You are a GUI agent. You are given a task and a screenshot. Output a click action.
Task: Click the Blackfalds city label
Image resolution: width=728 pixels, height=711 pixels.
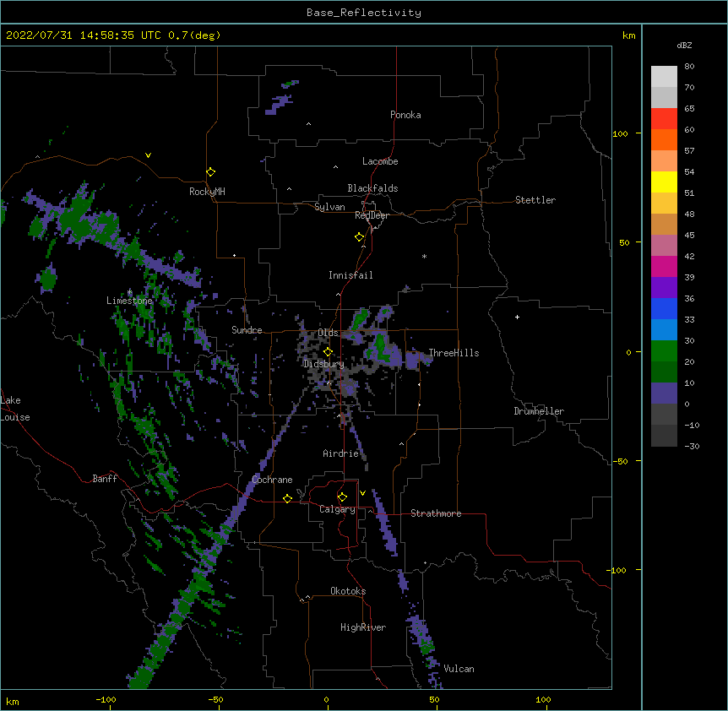[372, 188]
